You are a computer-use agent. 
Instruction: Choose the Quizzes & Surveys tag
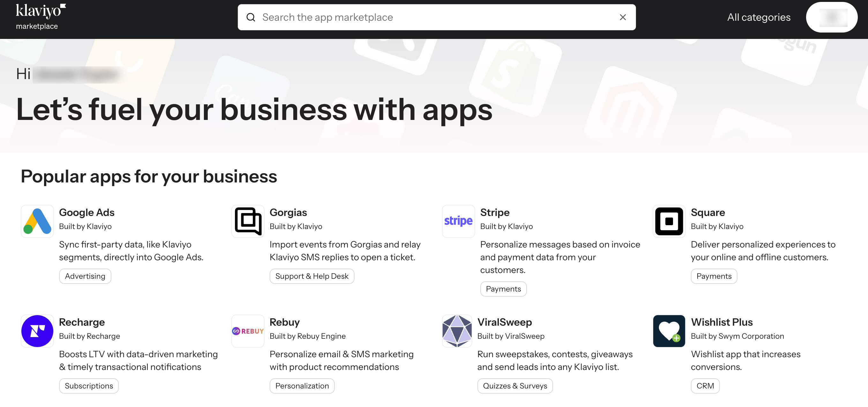pyautogui.click(x=514, y=385)
